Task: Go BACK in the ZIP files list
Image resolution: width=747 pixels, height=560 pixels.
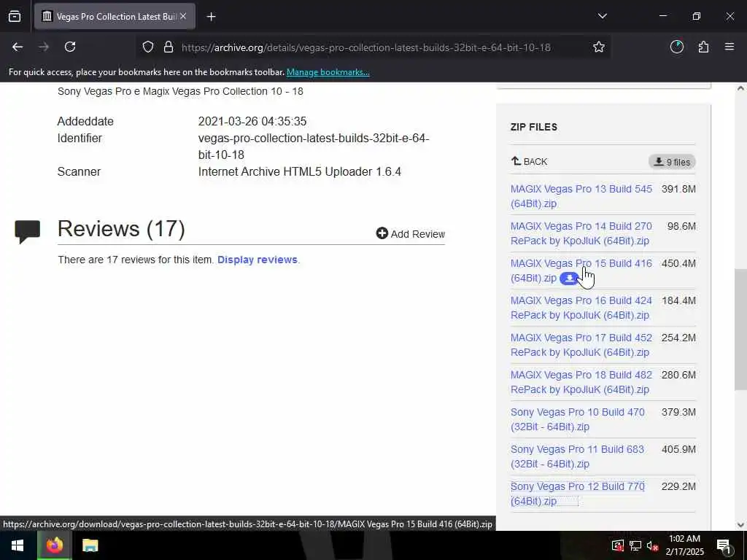Action: pos(530,161)
